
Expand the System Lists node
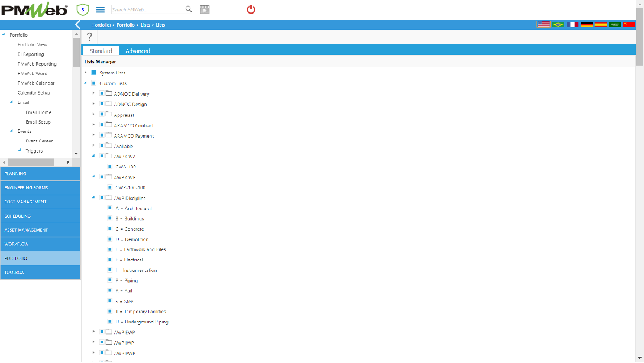[86, 73]
